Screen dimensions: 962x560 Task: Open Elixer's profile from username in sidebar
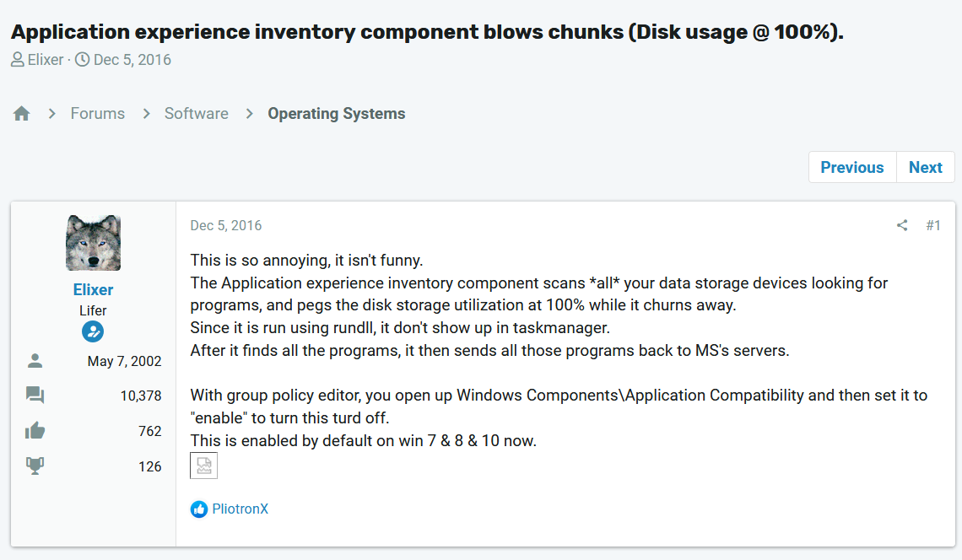[x=93, y=289]
